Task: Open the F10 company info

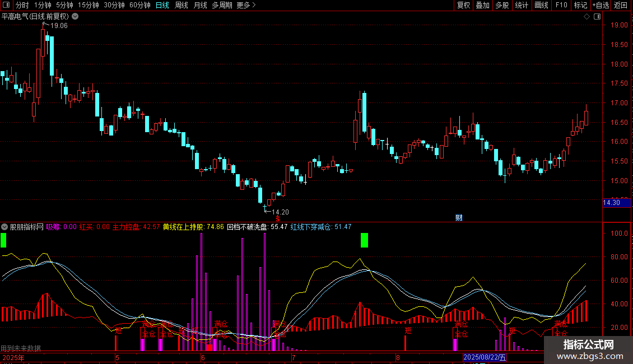Action: pos(561,6)
